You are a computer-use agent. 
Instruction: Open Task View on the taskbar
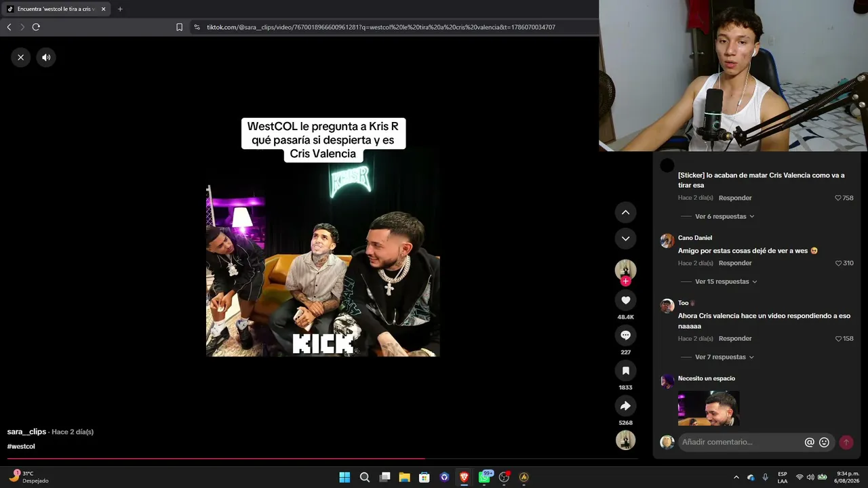point(384,477)
